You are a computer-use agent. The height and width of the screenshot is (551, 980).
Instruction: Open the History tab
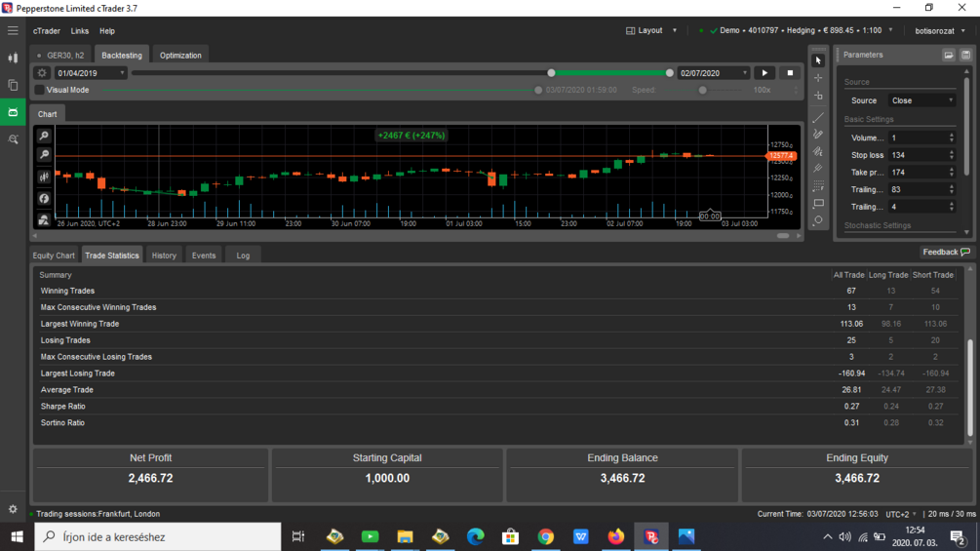pyautogui.click(x=164, y=256)
